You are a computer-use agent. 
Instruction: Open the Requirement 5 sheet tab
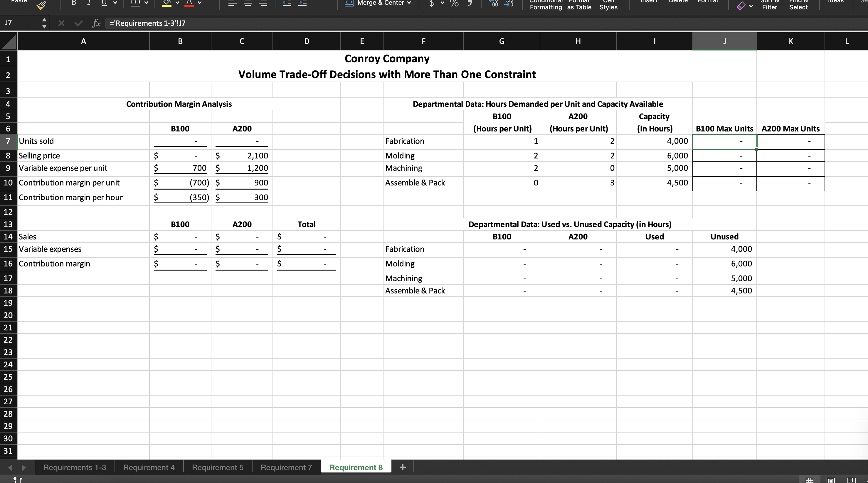[x=217, y=467]
